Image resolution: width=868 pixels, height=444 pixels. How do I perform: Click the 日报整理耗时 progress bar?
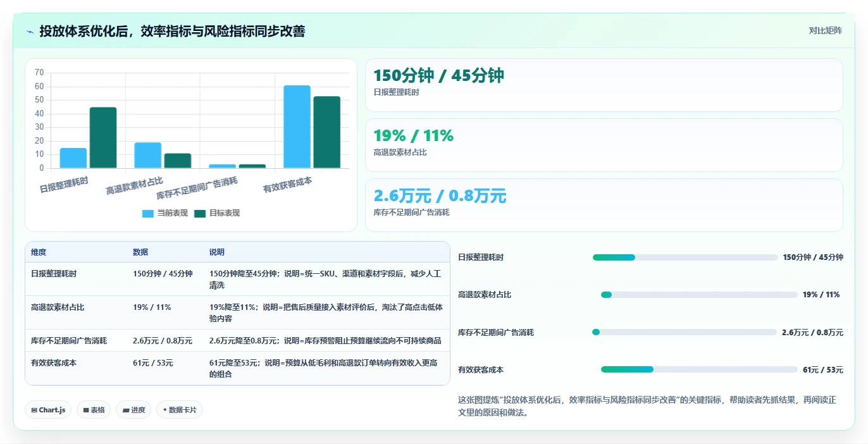coord(685,257)
